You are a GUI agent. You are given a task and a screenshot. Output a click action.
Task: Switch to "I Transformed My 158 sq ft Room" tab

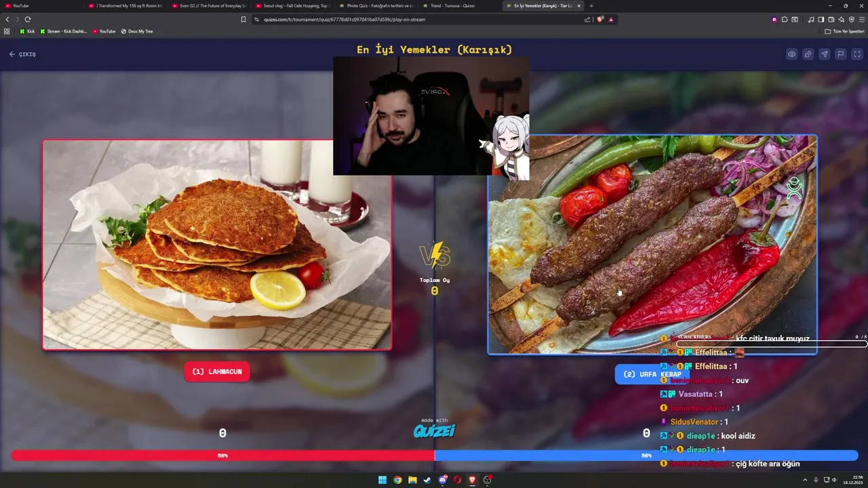[125, 5]
